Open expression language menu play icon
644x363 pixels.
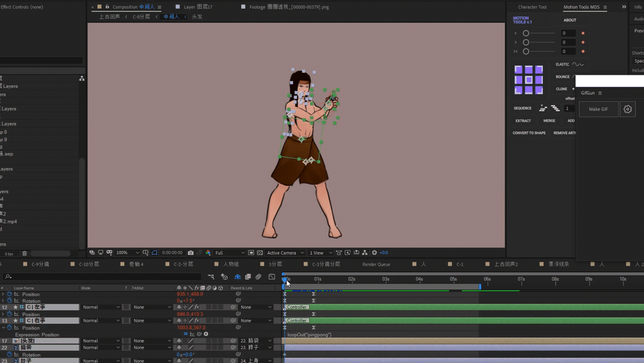206,334
